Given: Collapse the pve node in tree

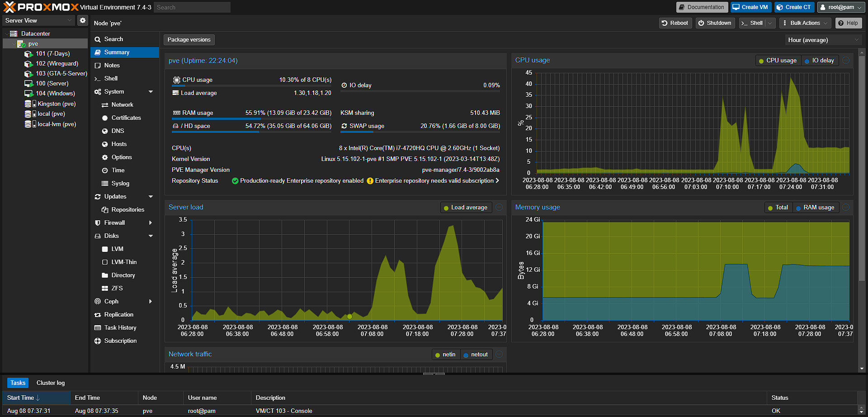Looking at the screenshot, I should tap(14, 44).
